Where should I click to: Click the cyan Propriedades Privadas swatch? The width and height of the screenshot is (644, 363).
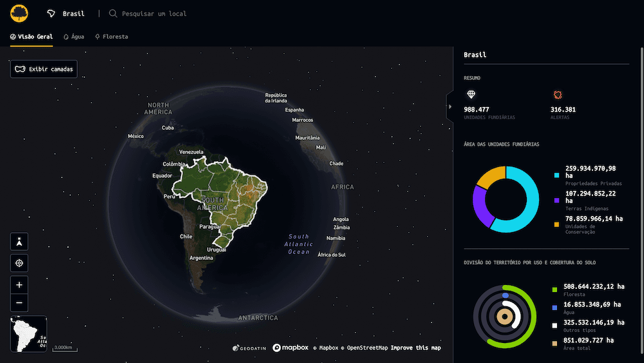click(556, 175)
